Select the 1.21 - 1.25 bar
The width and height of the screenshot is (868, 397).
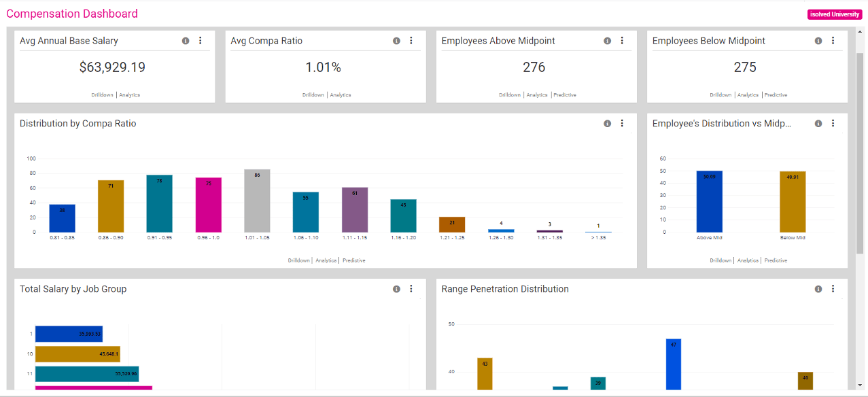[x=452, y=225]
